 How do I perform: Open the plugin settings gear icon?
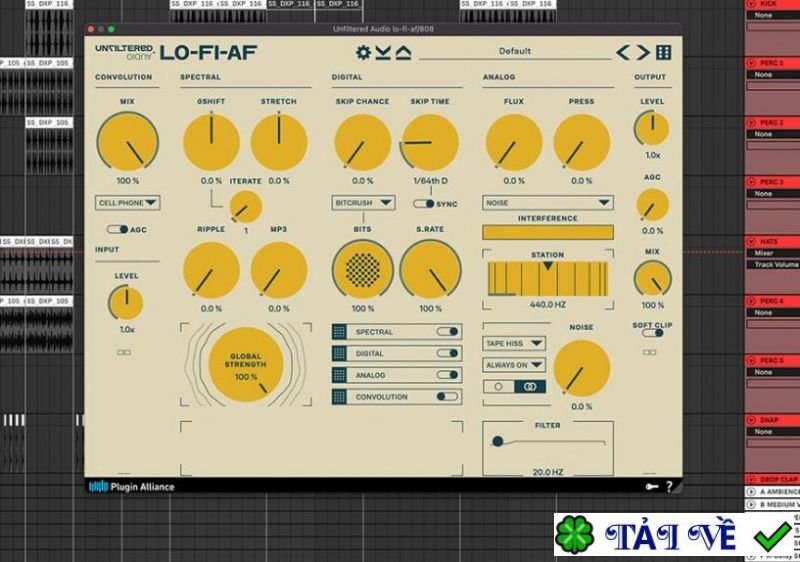[363, 52]
